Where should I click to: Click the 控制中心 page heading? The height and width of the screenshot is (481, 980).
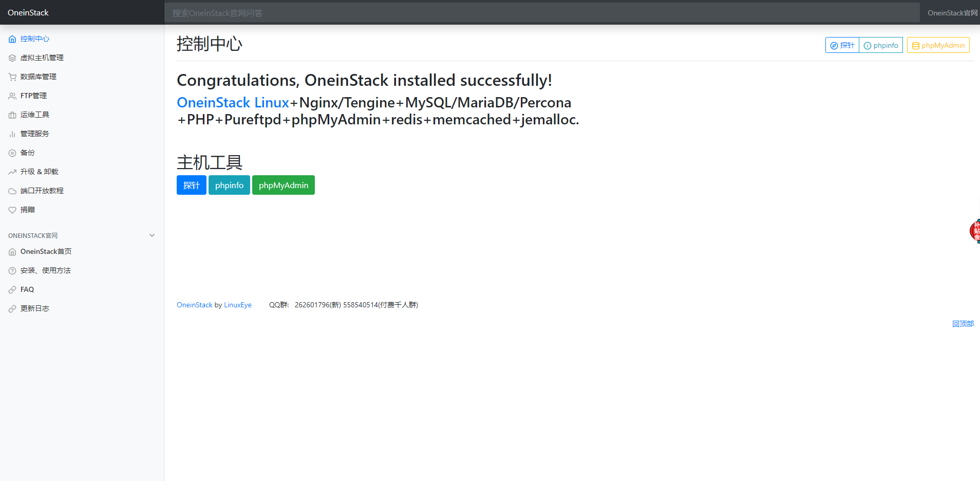click(210, 44)
